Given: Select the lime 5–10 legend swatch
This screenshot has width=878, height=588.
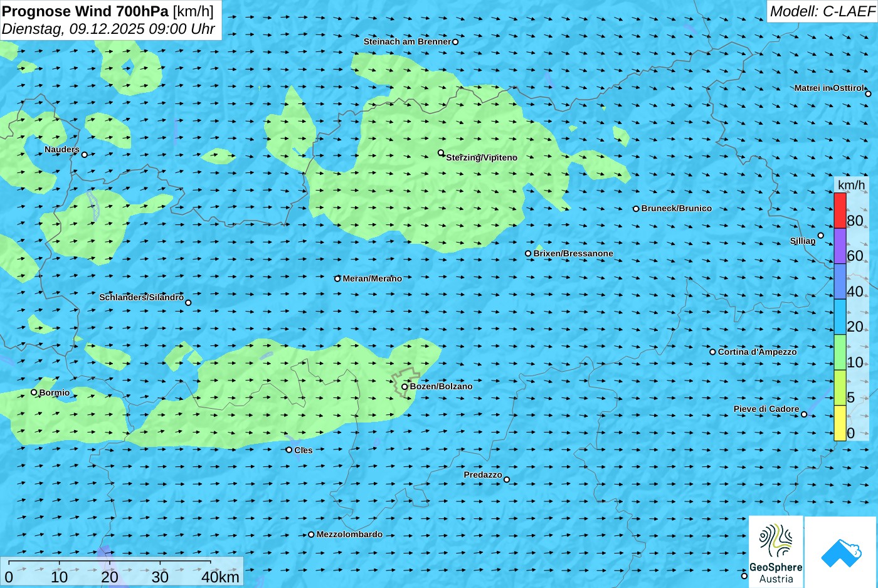Looking at the screenshot, I should (x=840, y=387).
